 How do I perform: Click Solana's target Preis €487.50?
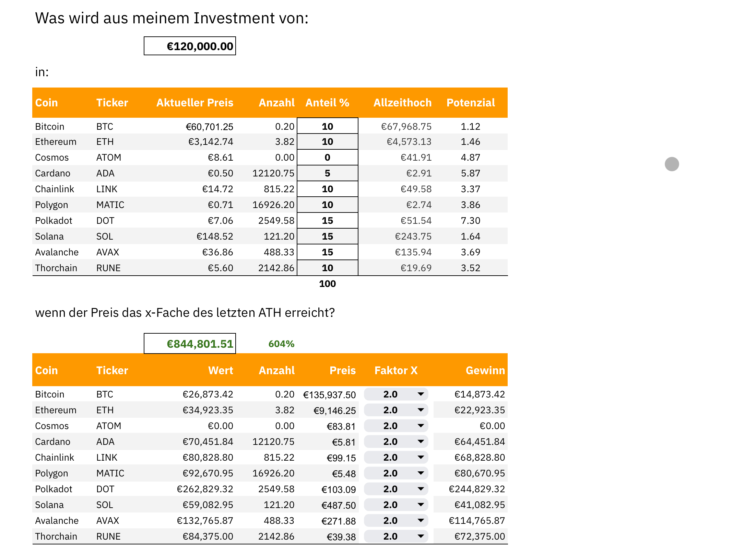point(339,506)
